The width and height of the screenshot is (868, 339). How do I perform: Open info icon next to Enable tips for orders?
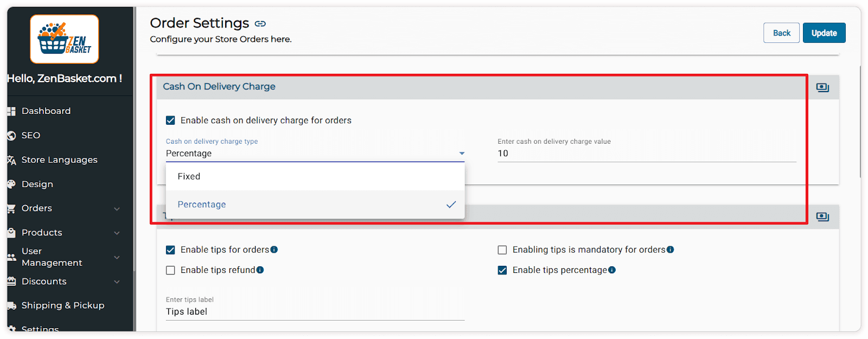pos(274,250)
